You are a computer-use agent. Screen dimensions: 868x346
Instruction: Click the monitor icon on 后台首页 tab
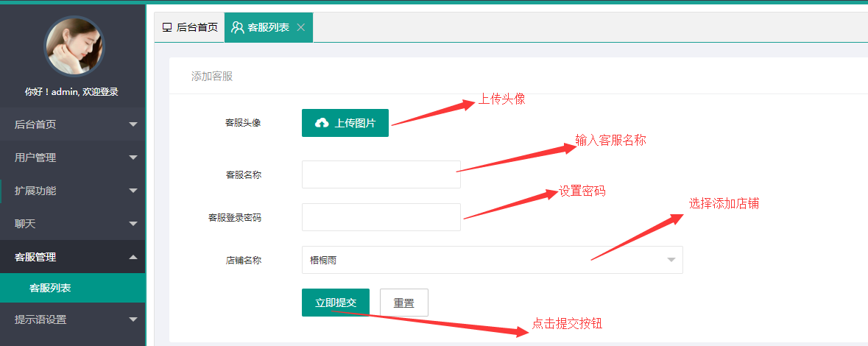(x=167, y=28)
